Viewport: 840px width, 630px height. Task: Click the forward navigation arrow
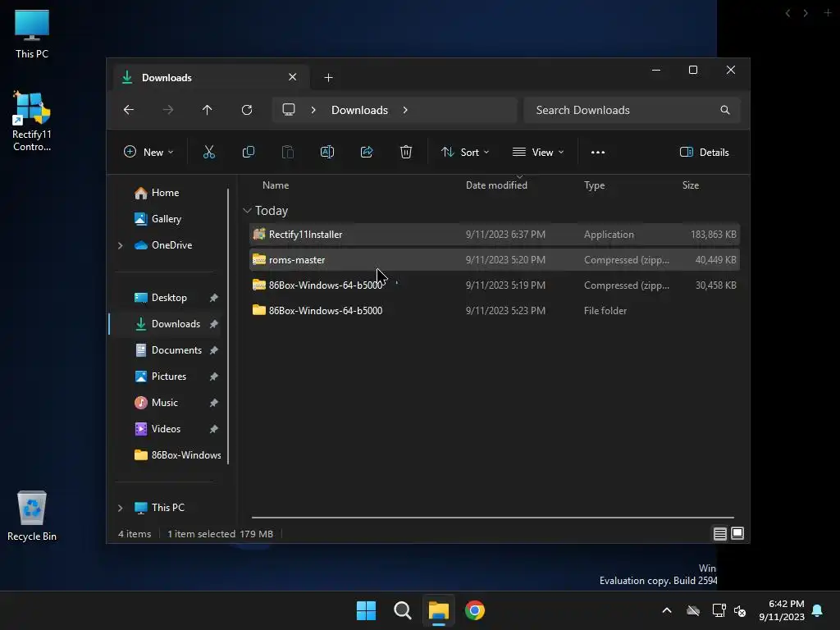pos(167,110)
